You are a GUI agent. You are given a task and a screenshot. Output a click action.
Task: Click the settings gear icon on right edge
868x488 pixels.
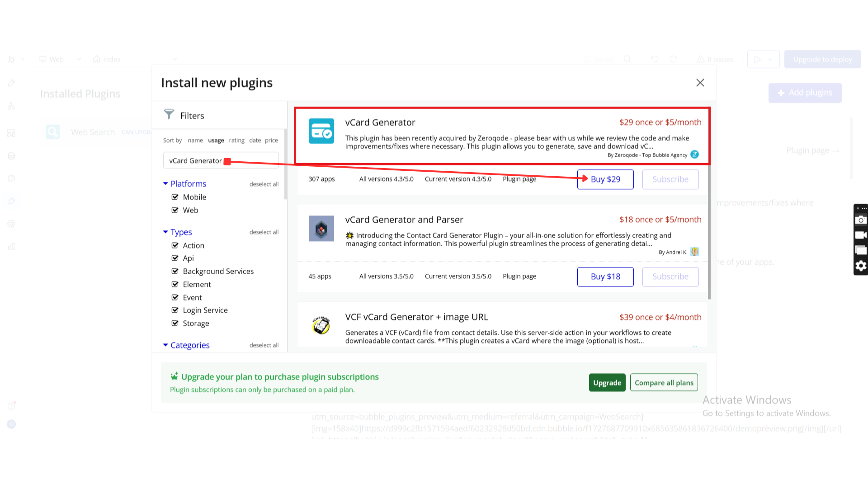(x=861, y=266)
